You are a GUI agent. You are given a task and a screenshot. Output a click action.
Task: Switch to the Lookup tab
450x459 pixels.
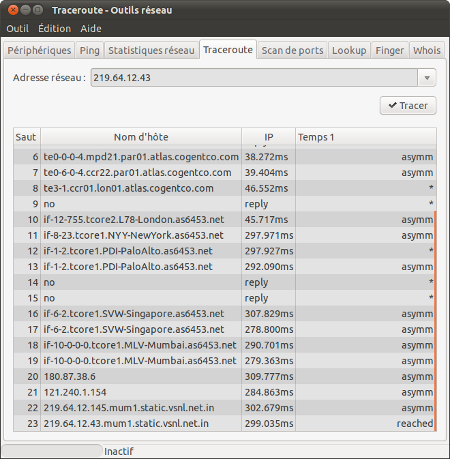tap(349, 50)
